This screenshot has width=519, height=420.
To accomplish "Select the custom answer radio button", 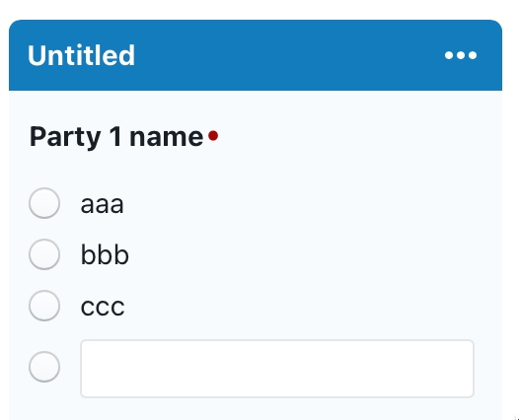I will [44, 367].
